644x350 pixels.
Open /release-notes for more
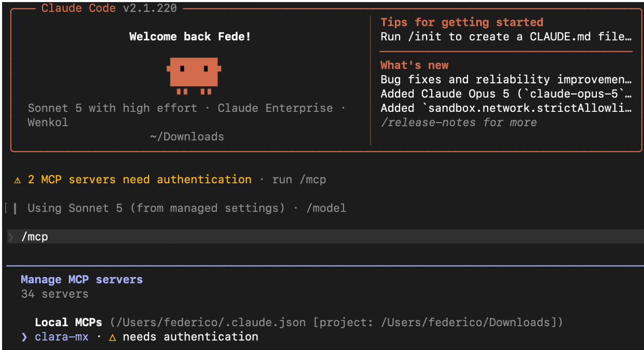(459, 123)
